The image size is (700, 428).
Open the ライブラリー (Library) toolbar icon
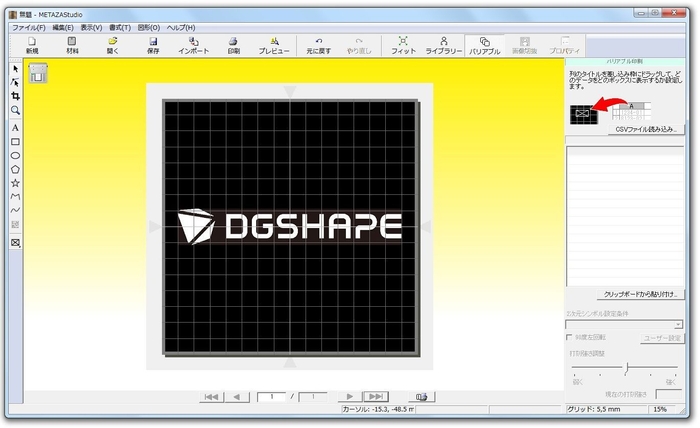[444, 44]
